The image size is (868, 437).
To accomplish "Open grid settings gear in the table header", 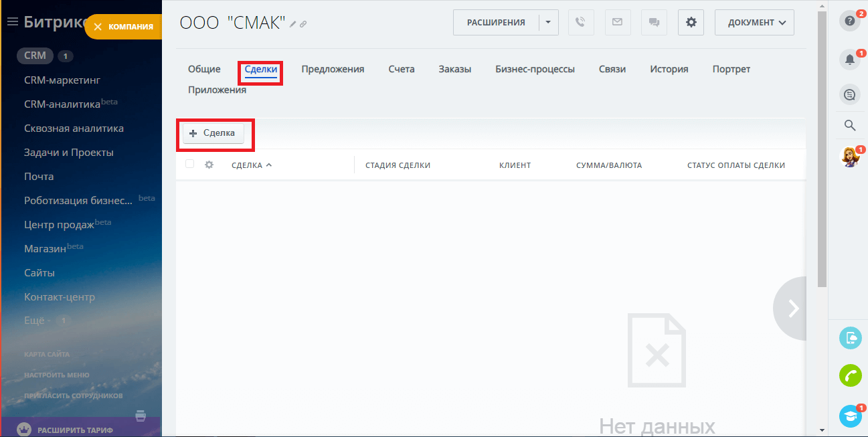I will 209,165.
